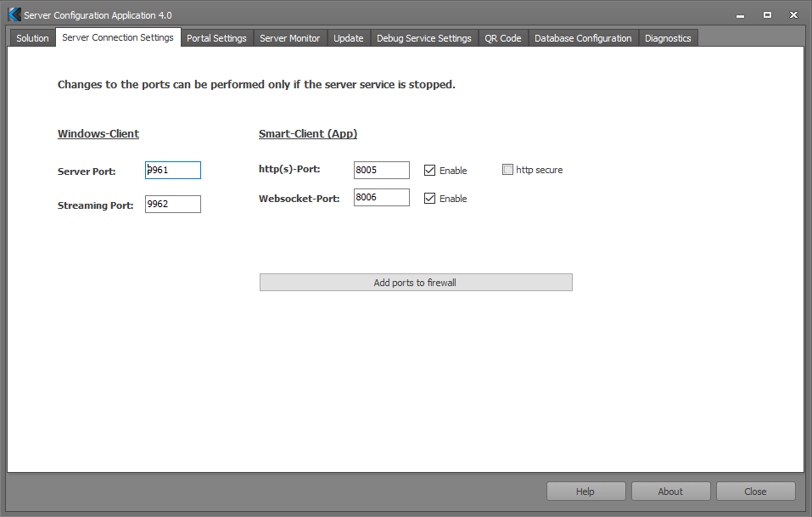Focus the Streaming Port field
The width and height of the screenshot is (812, 517).
point(173,204)
